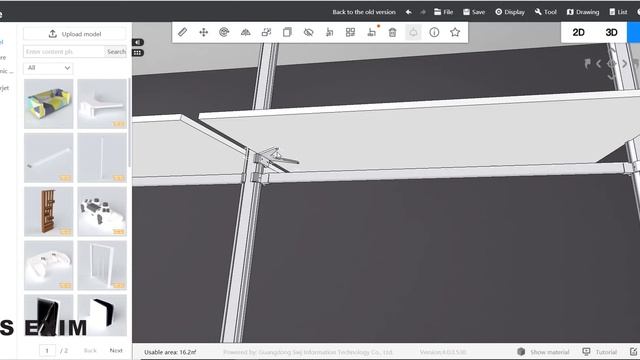Go to Next page of models

[x=116, y=350]
